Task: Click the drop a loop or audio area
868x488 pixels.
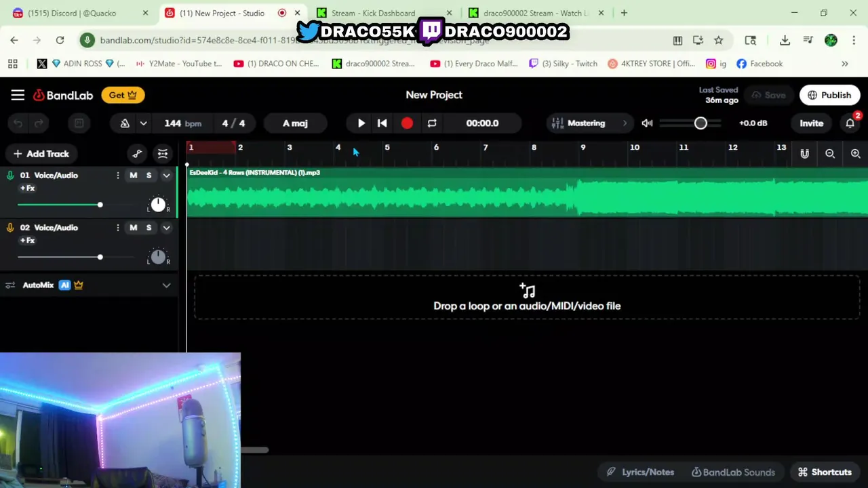Action: 527,298
